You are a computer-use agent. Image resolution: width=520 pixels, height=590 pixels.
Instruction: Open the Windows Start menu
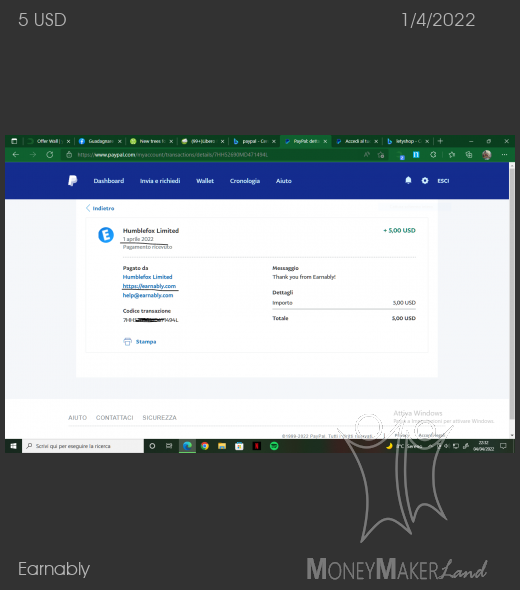point(13,446)
